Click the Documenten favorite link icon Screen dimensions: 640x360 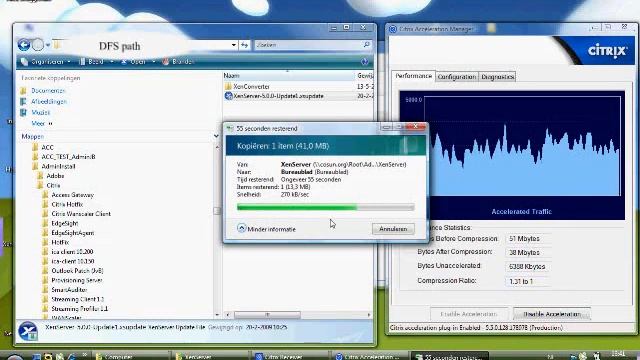pyautogui.click(x=23, y=91)
